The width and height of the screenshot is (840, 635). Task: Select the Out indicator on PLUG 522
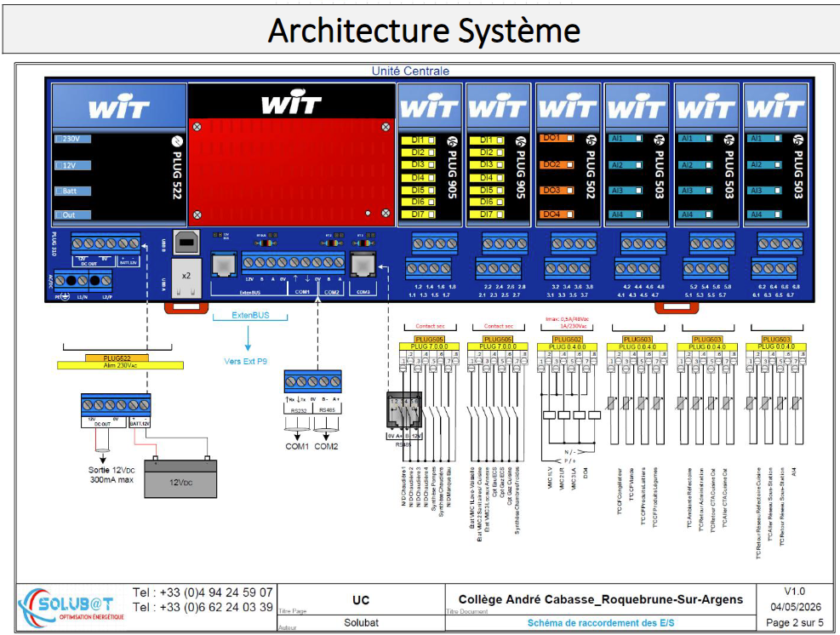point(73,215)
